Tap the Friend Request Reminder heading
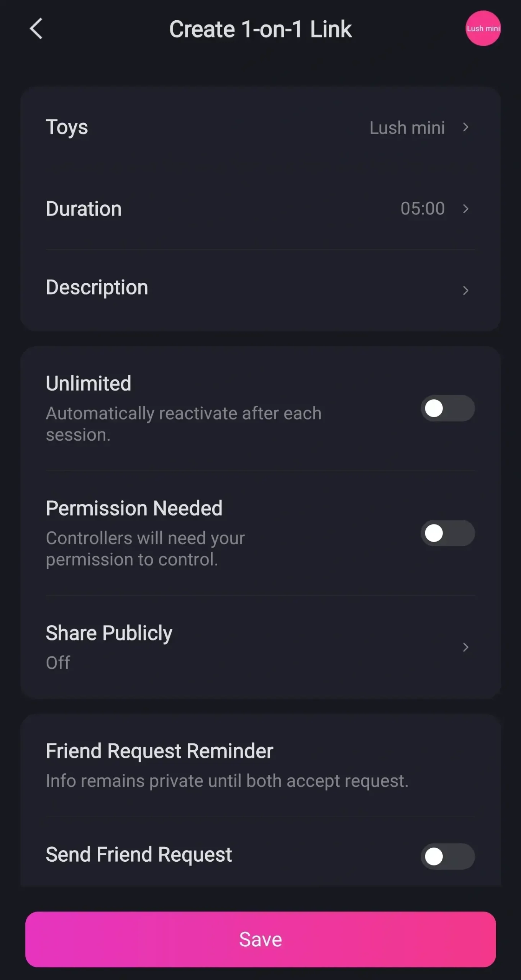Viewport: 521px width, 980px height. pos(159,751)
